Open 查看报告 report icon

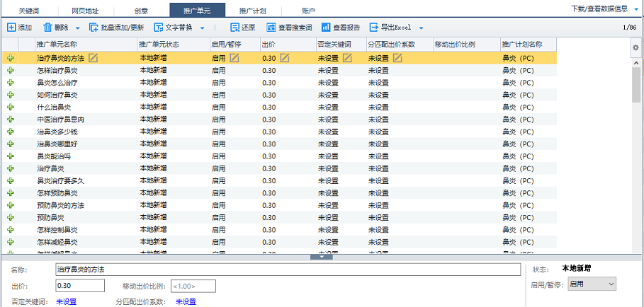(326, 28)
